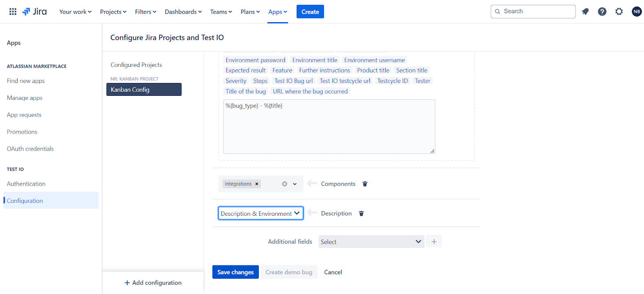This screenshot has width=644, height=294.
Task: Expand the Your work menu
Action: (75, 12)
